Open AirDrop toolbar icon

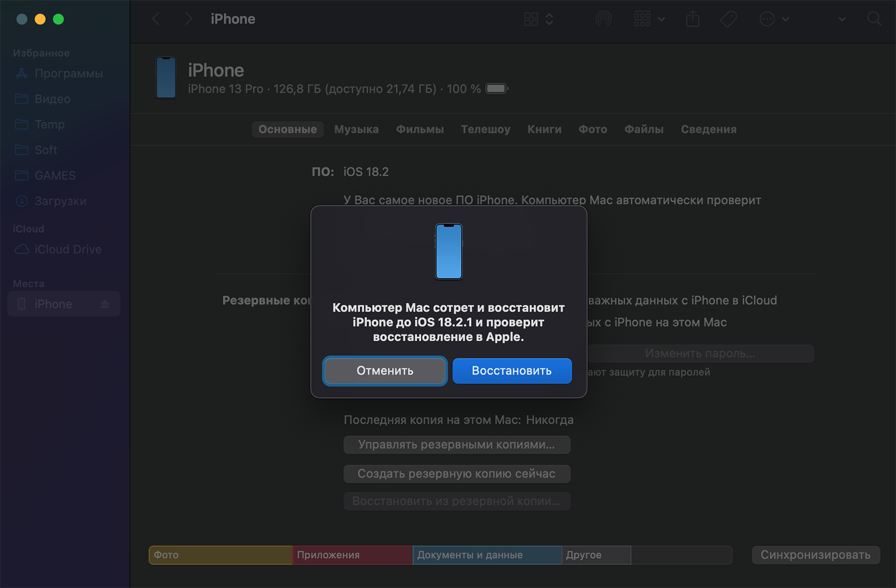coord(603,19)
